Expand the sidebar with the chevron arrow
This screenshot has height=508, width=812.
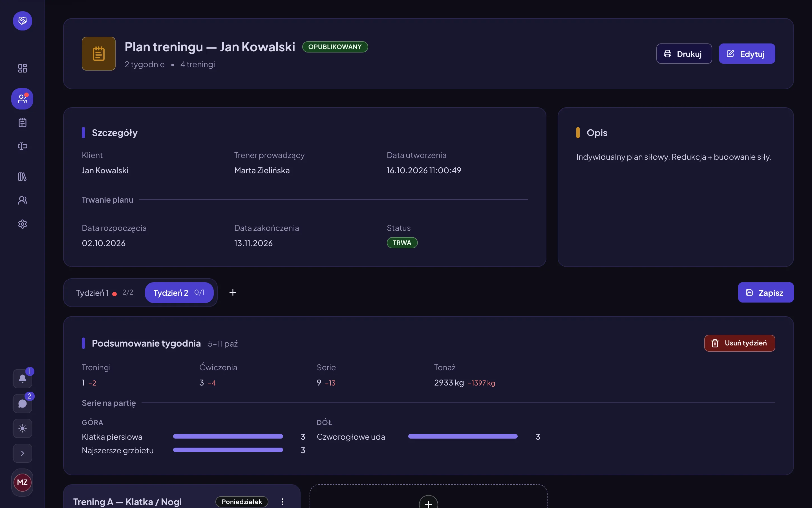point(23,453)
